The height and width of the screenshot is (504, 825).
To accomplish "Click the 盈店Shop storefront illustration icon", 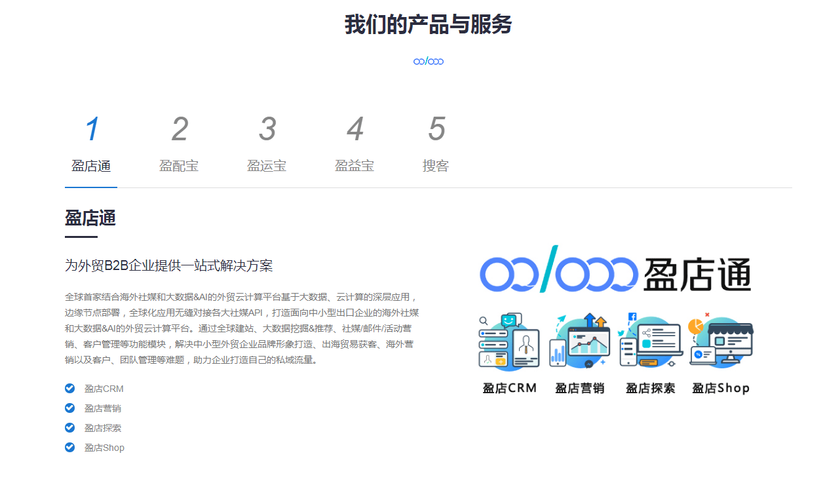I will (721, 341).
